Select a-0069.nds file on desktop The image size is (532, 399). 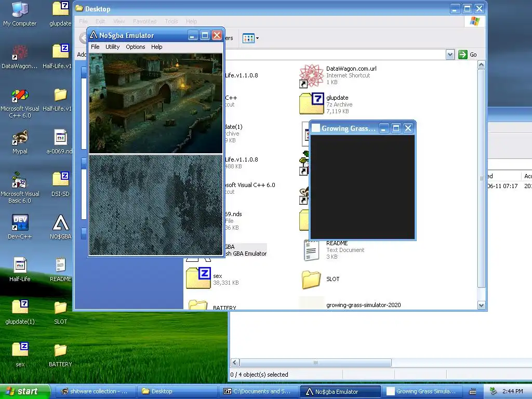coord(60,142)
